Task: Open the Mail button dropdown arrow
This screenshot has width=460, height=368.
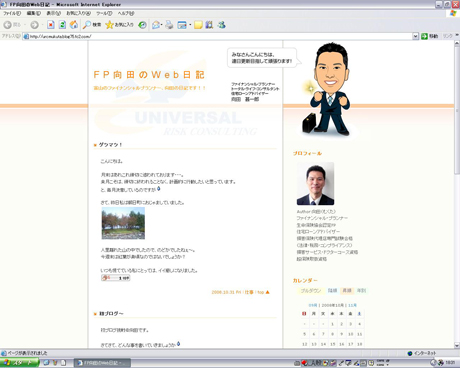Action: coord(162,25)
